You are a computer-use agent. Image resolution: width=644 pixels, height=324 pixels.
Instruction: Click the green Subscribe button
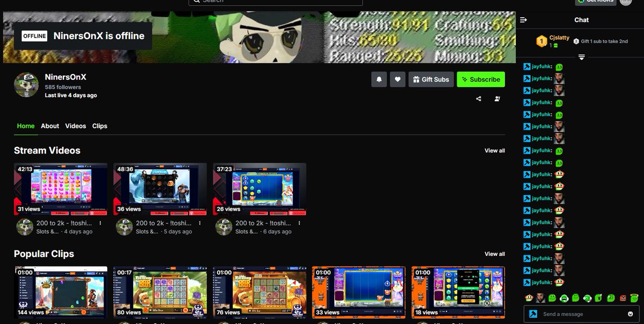pyautogui.click(x=481, y=79)
